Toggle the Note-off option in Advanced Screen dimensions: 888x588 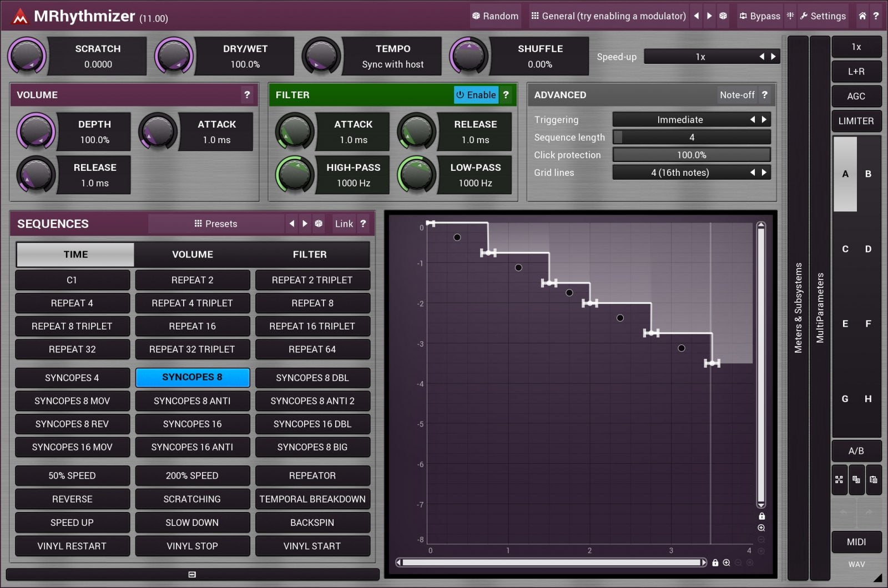(x=736, y=95)
